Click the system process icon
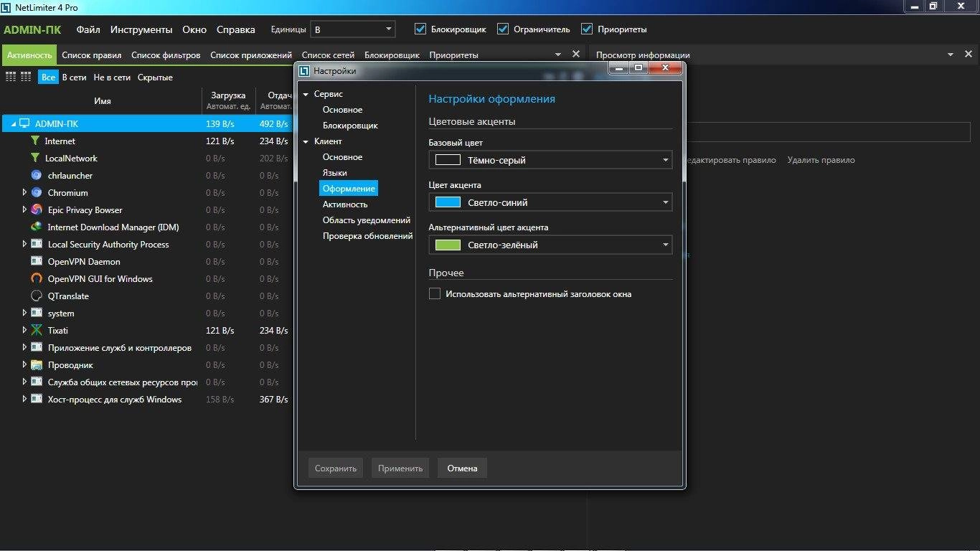The height and width of the screenshot is (551, 980). (x=37, y=313)
